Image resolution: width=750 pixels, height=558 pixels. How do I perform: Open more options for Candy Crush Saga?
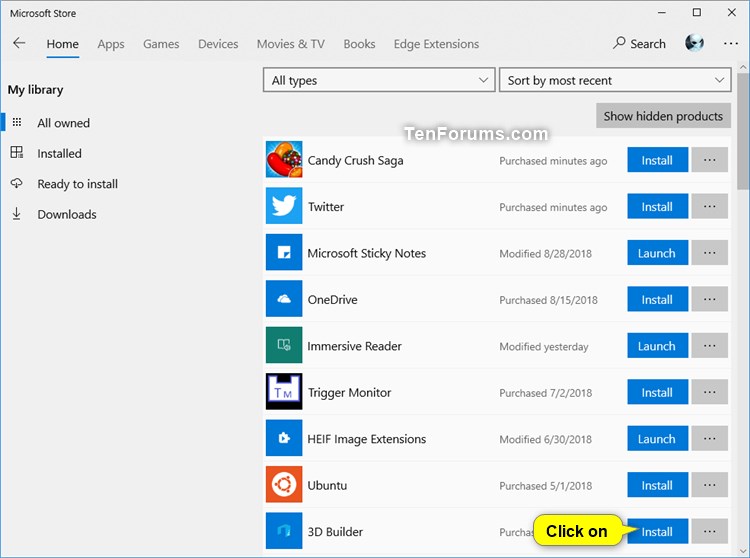[x=710, y=160]
